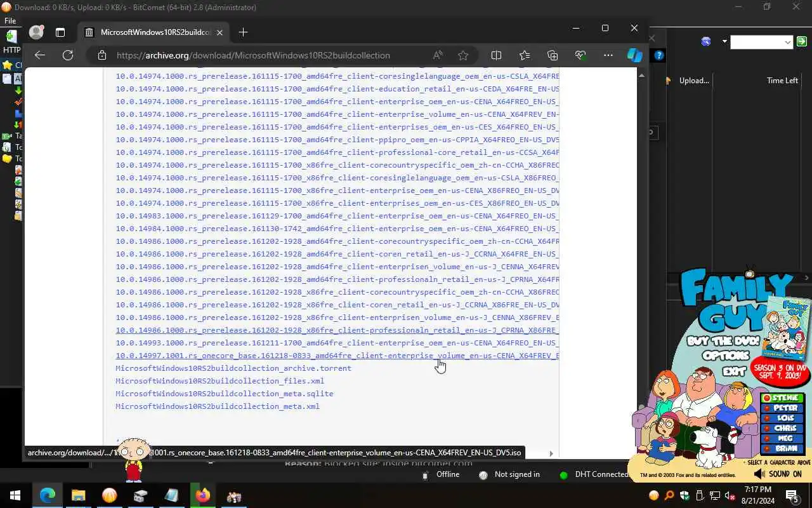Screen dimensions: 812x508
Task: Refresh the archive.org page
Action: pyautogui.click(x=68, y=55)
